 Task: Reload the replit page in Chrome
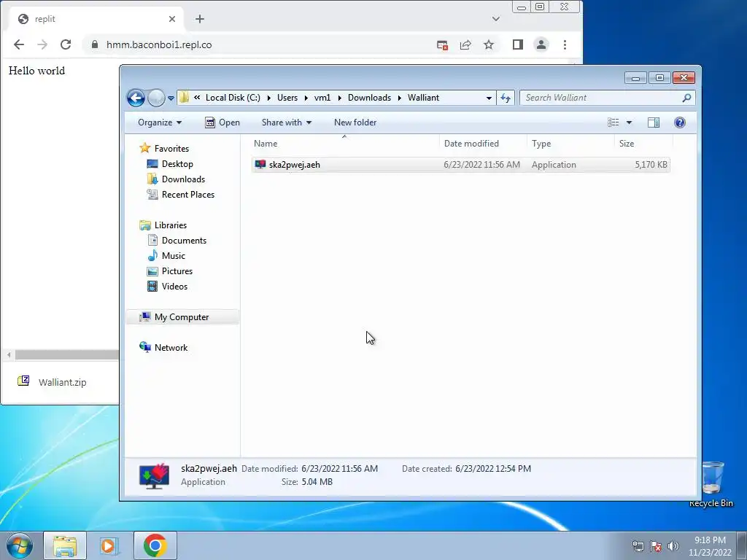[66, 44]
